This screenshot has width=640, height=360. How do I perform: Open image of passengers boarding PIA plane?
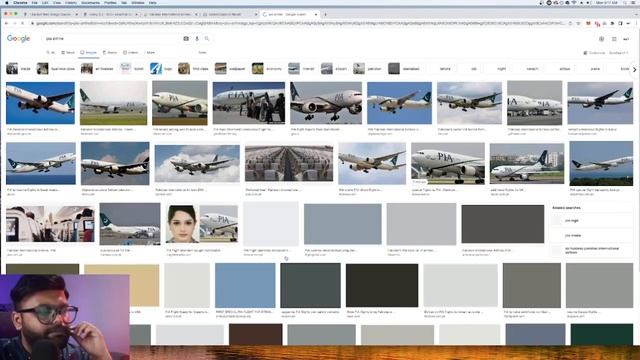coord(249,103)
